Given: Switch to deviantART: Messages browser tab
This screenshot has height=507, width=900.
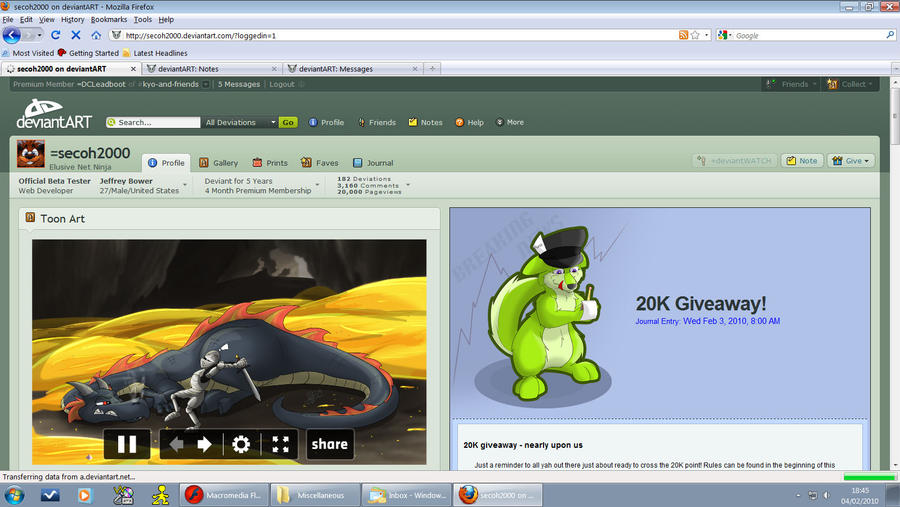Looking at the screenshot, I should pyautogui.click(x=351, y=69).
